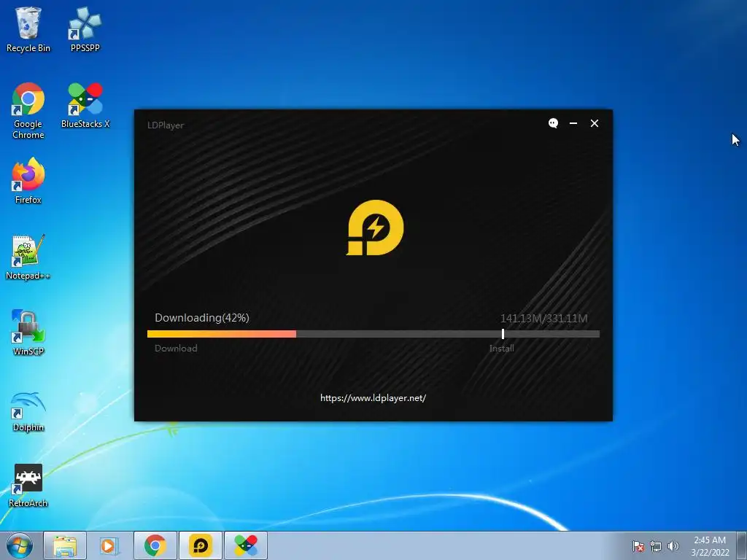Click the download progress bar
Screen dimensions: 747x560
coord(373,334)
